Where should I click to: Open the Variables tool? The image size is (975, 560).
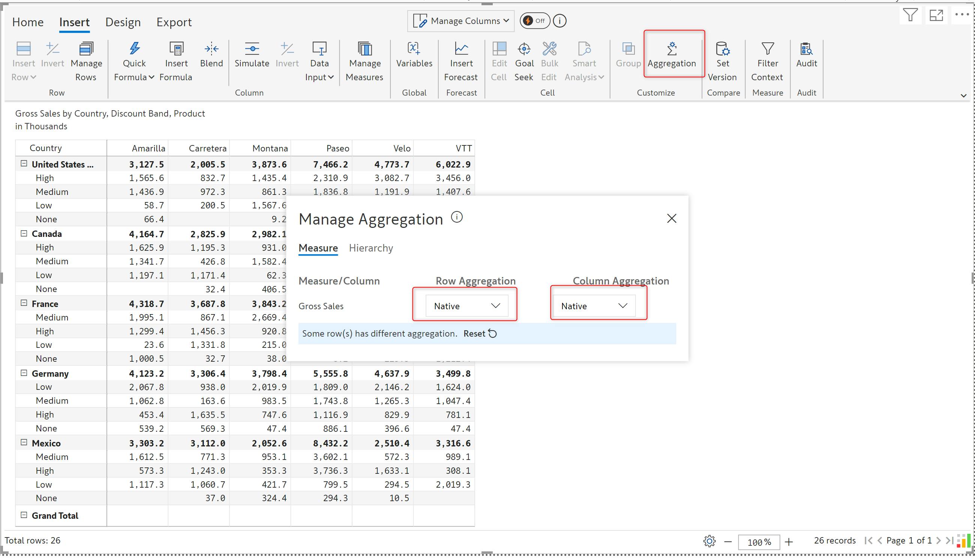coord(414,54)
